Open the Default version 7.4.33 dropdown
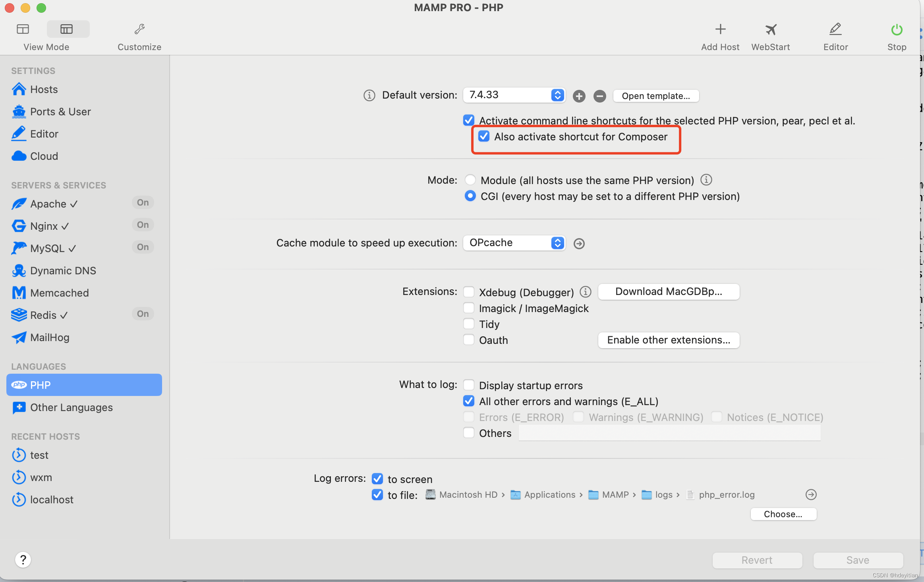Image resolution: width=924 pixels, height=582 pixels. pyautogui.click(x=514, y=95)
